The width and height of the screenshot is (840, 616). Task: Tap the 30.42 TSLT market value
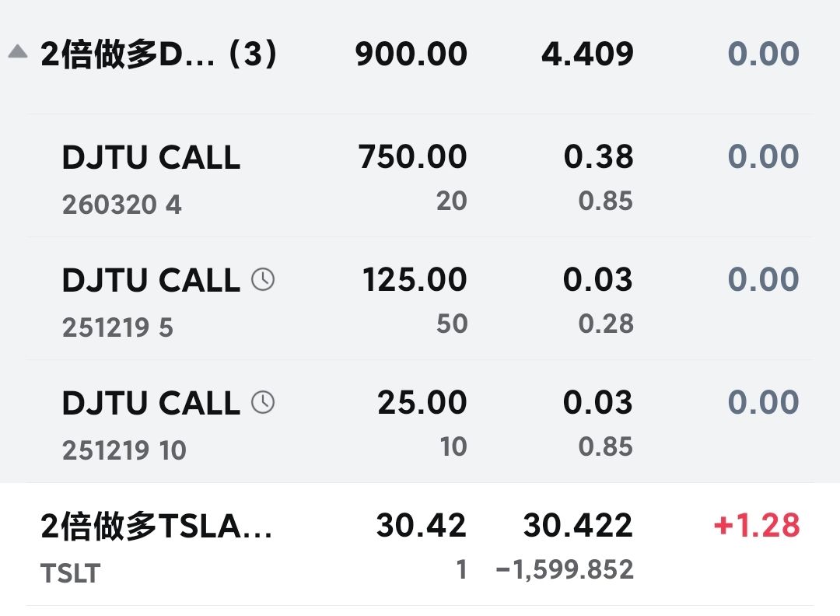coord(422,527)
